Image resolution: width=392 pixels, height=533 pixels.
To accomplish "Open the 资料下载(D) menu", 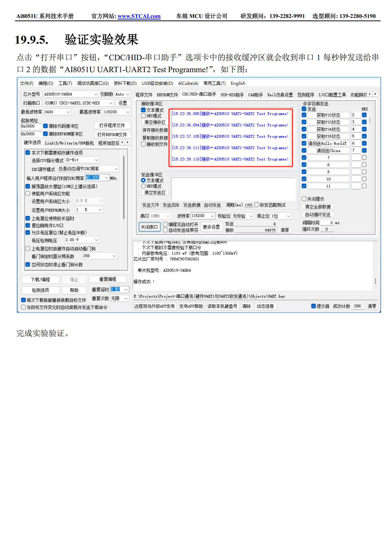I will click(125, 83).
